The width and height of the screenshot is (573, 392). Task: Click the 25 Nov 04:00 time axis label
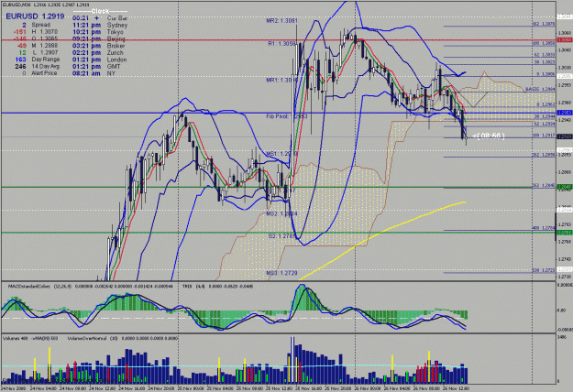point(220,388)
